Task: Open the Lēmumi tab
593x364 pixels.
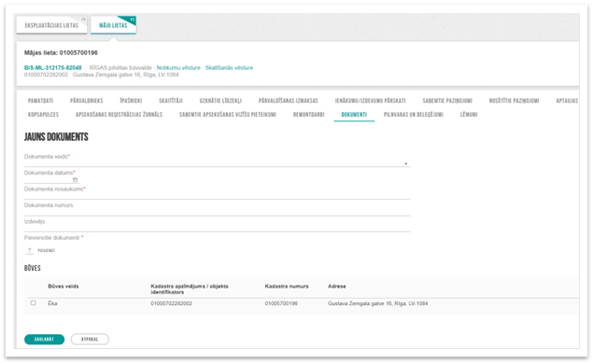Action: point(469,115)
